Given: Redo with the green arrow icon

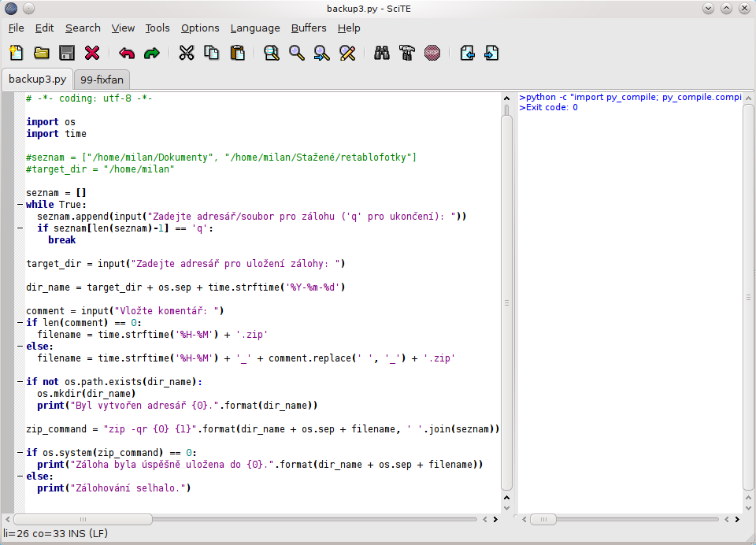Looking at the screenshot, I should tap(152, 53).
